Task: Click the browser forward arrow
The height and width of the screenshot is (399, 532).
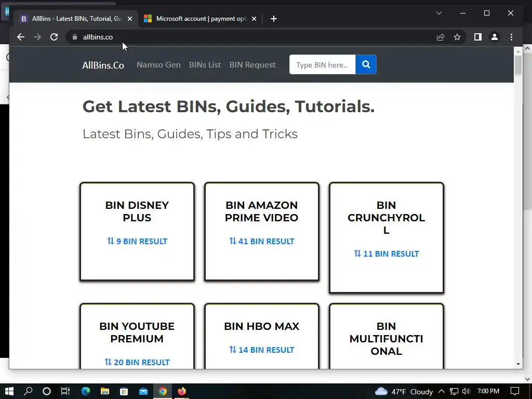Action: click(37, 37)
